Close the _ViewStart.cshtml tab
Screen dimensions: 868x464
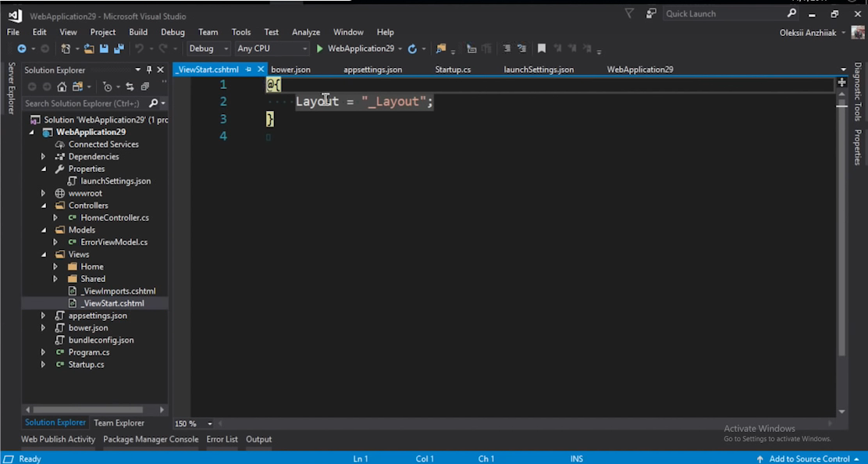pos(261,70)
